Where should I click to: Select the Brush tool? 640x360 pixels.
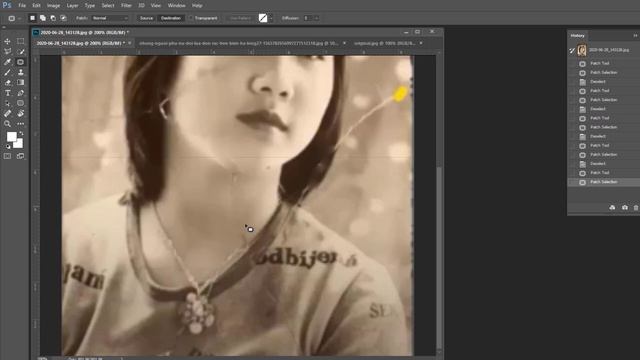click(x=7, y=72)
